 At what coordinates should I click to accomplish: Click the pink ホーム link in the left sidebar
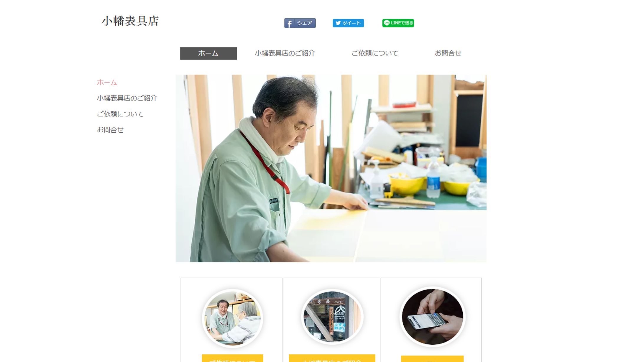[x=107, y=83]
